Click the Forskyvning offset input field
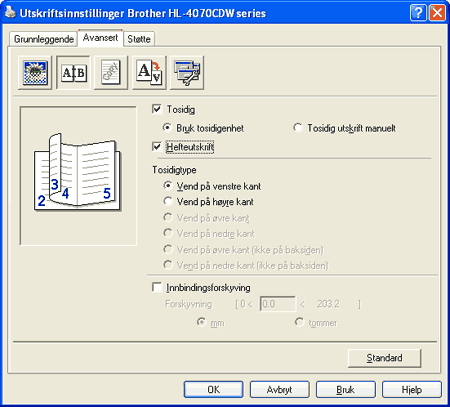The image size is (450, 407). point(277,304)
